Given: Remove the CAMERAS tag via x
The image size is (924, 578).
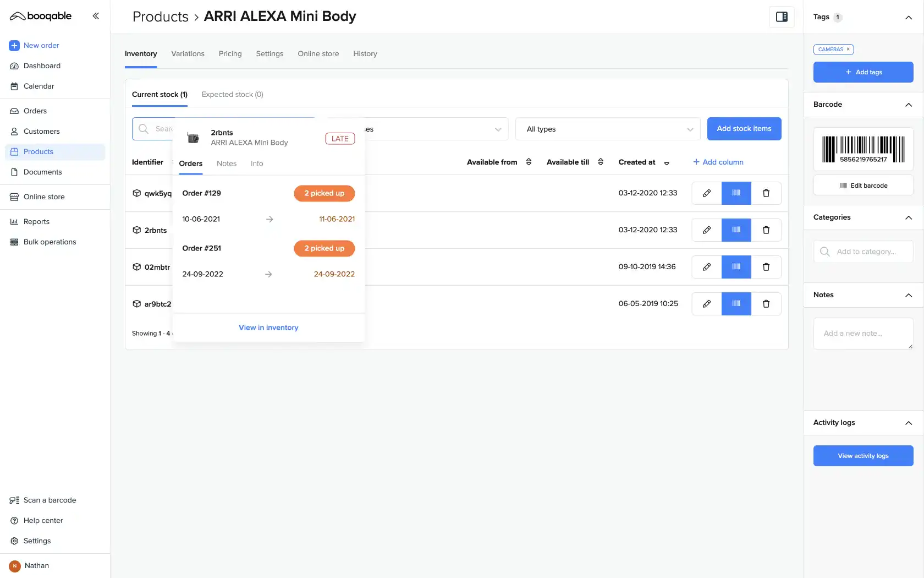Looking at the screenshot, I should point(848,50).
